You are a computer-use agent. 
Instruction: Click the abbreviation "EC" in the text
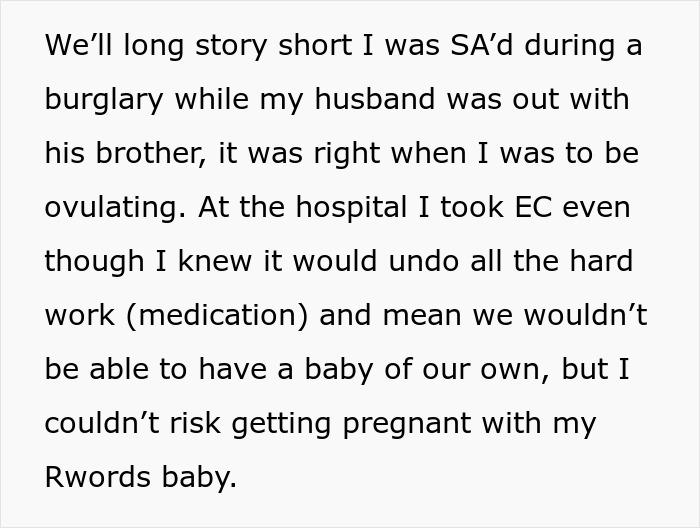tap(533, 208)
